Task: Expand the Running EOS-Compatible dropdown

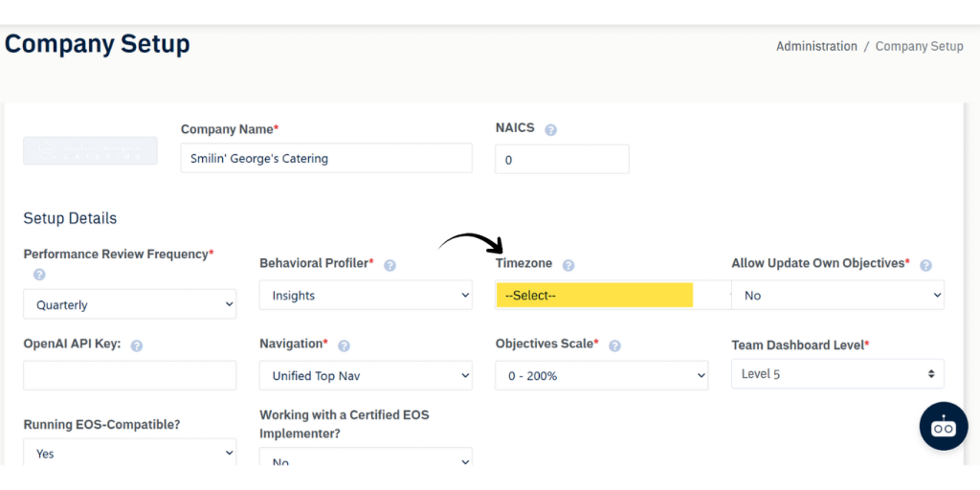Action: (129, 453)
